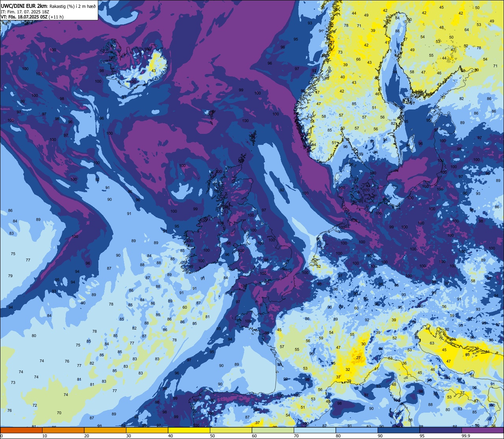Click the Shetland Islands outline on the map
504x439 pixels.
(x=252, y=138)
